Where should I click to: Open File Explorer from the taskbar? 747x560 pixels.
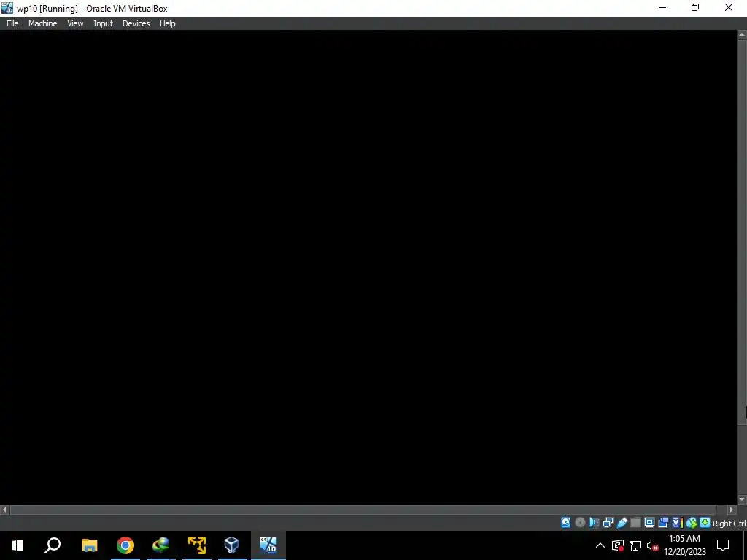(x=89, y=545)
